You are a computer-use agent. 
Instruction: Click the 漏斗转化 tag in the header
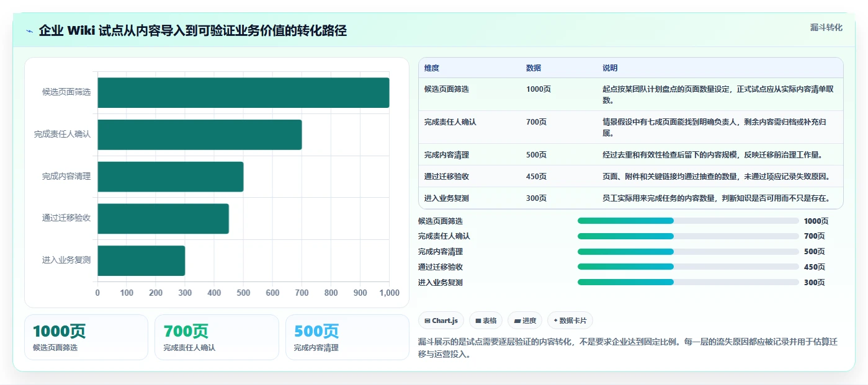coord(826,27)
